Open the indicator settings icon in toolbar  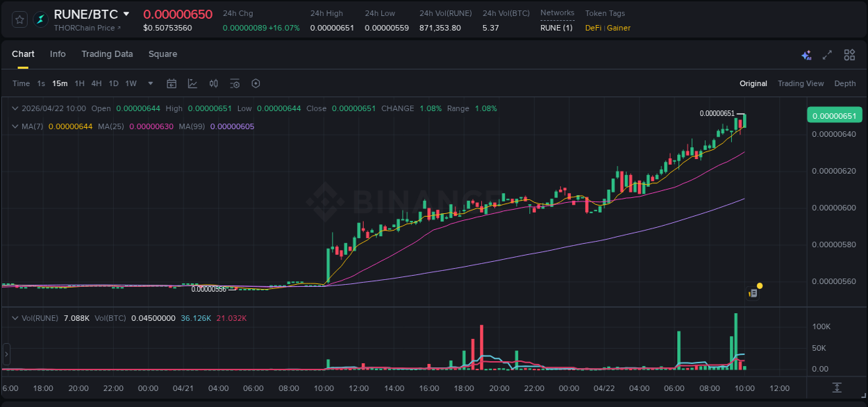(x=235, y=83)
